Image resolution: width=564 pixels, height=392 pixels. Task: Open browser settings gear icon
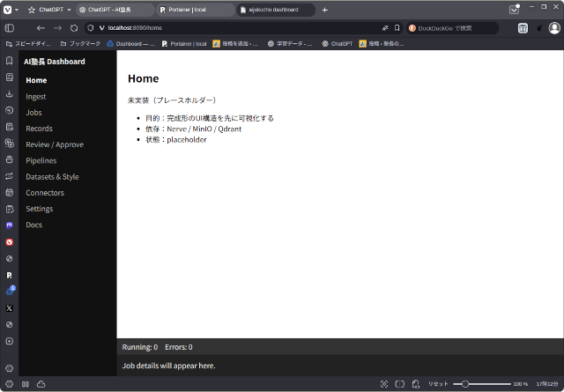[9, 368]
